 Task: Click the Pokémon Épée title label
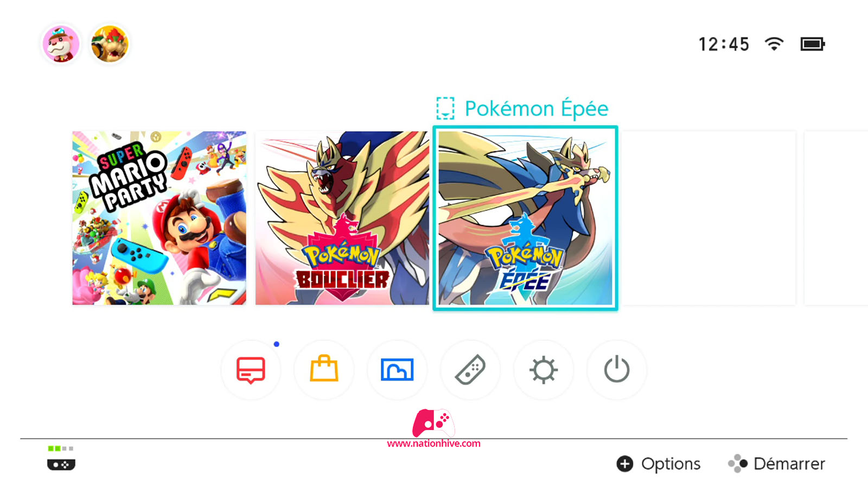537,108
